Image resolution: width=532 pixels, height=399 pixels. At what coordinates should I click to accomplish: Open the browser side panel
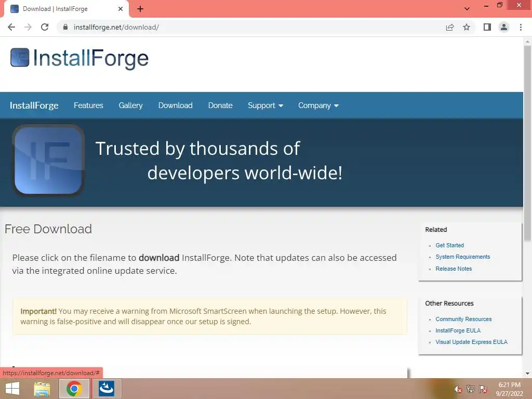coord(487,27)
